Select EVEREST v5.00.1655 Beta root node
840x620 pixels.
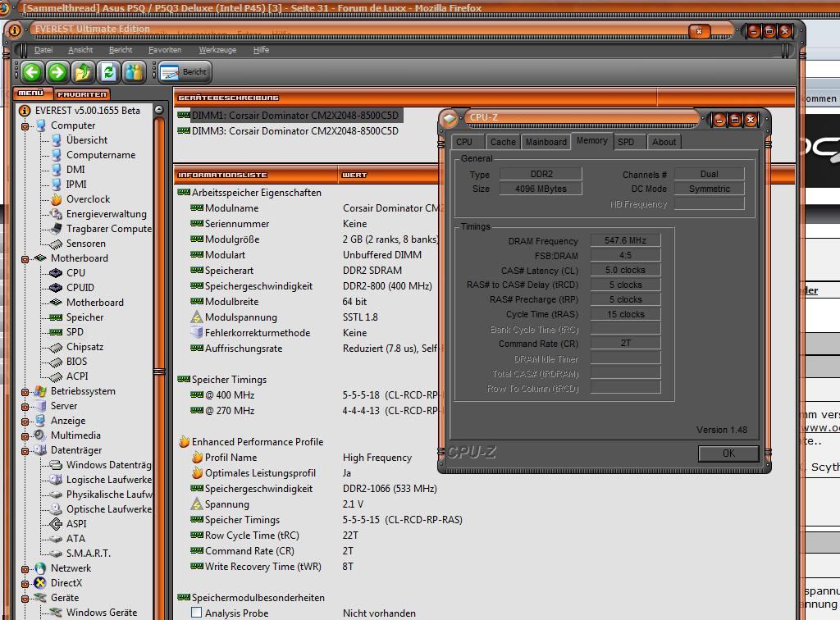tap(87, 110)
